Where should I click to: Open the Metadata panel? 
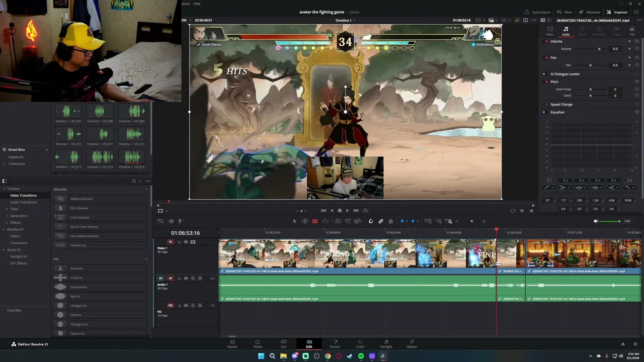pos(590,12)
